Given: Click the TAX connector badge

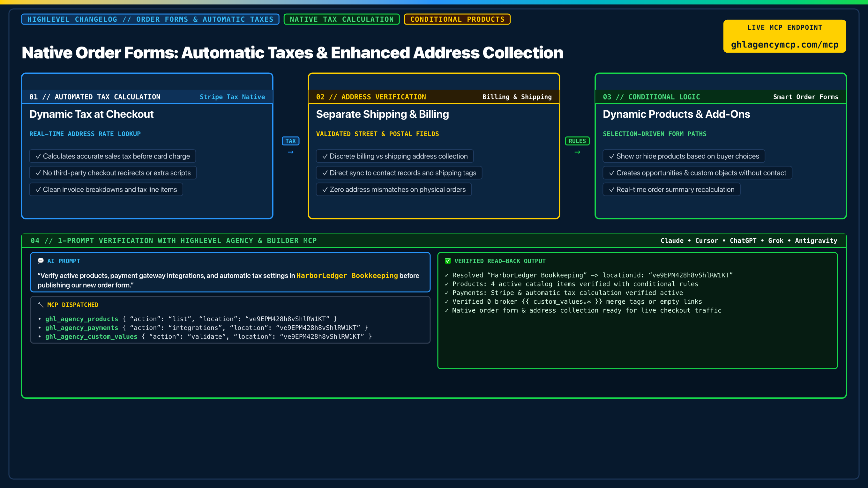Looking at the screenshot, I should (x=290, y=141).
